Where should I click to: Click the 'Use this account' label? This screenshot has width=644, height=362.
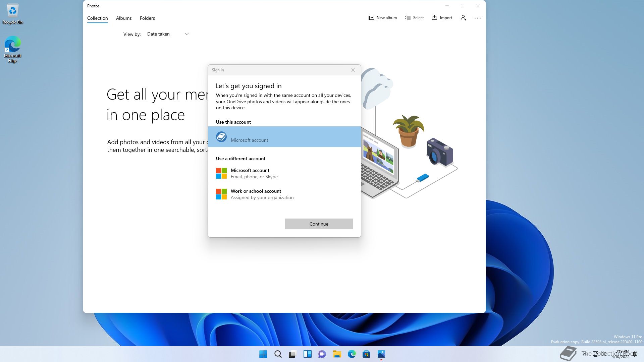(233, 122)
